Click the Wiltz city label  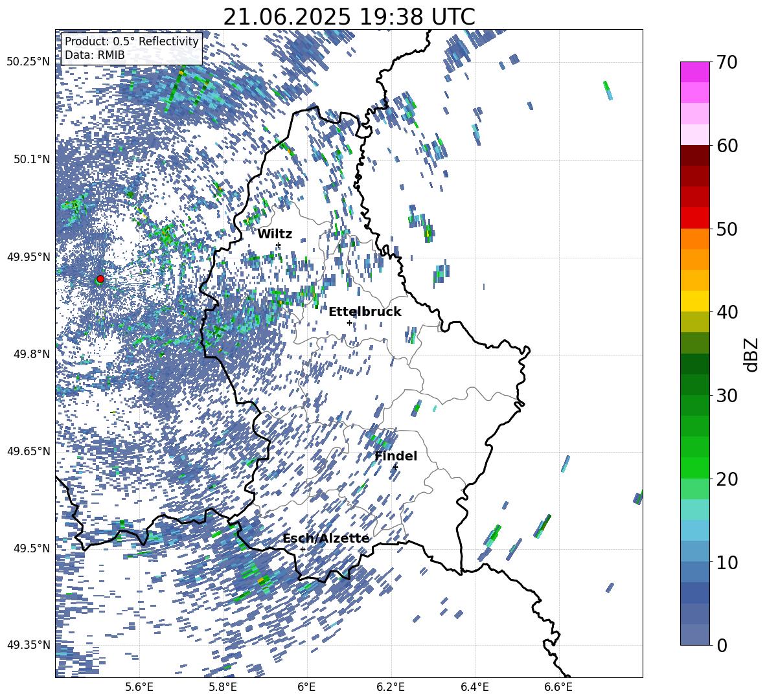[x=275, y=234]
